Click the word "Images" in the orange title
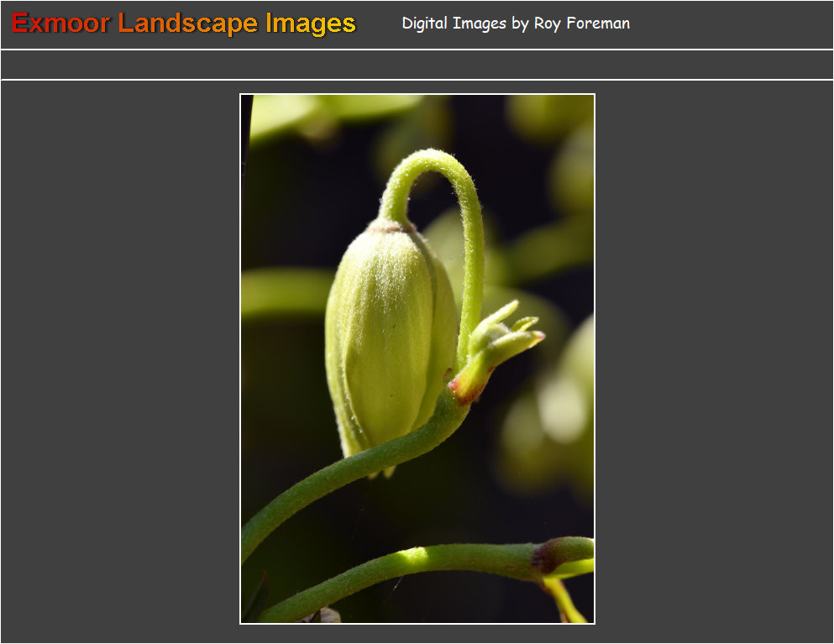 pos(311,24)
